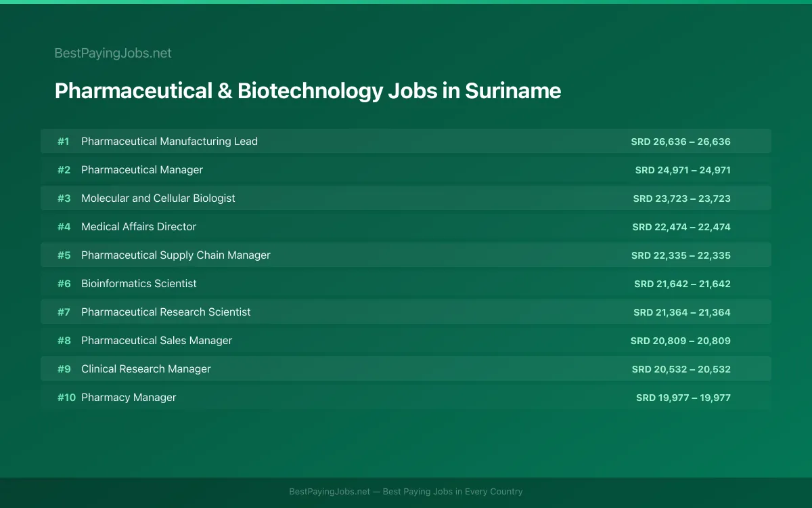
Task: Select the Pharmaceutical Manufacturing Lead job title
Action: coord(169,142)
